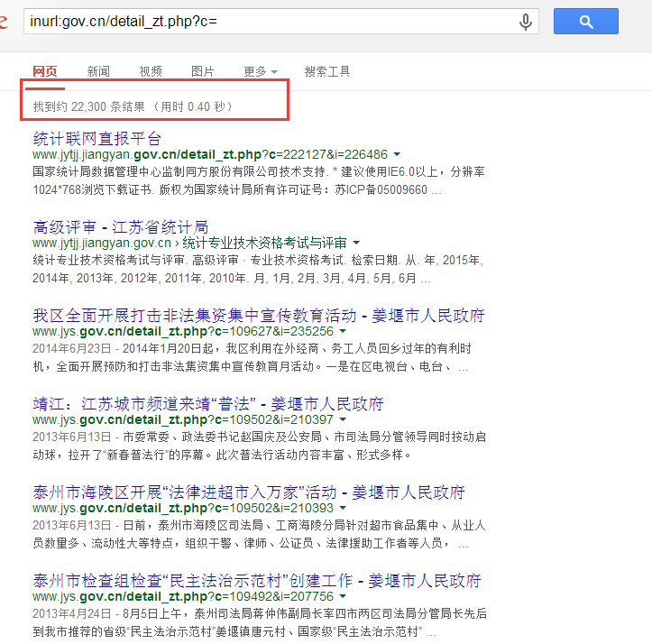Click the partial Google logo at left
This screenshot has height=644, width=652.
(4, 22)
